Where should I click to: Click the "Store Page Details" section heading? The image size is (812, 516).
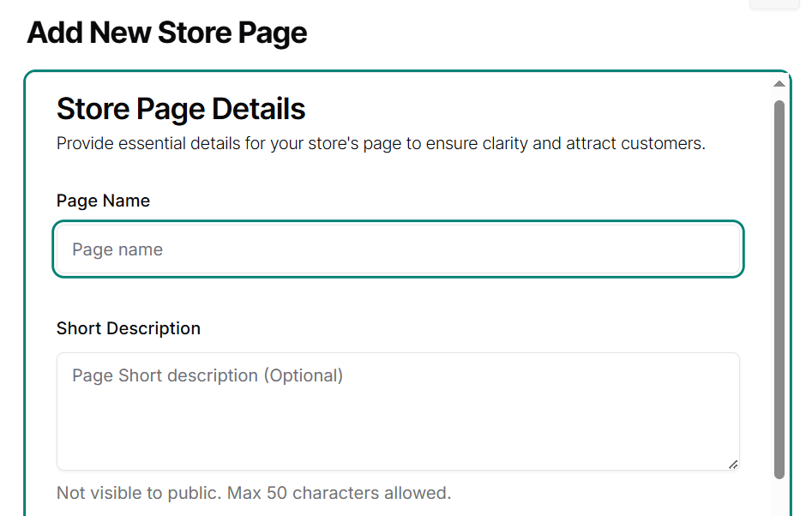click(x=181, y=109)
